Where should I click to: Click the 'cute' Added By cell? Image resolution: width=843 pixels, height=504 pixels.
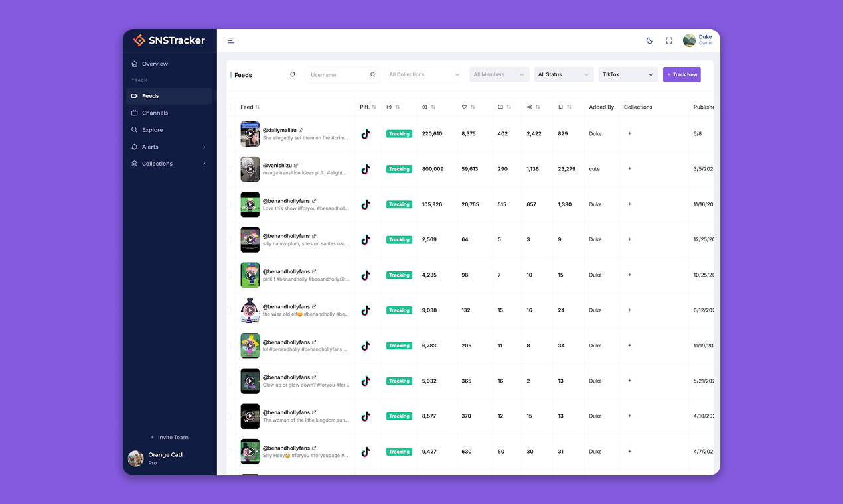594,169
